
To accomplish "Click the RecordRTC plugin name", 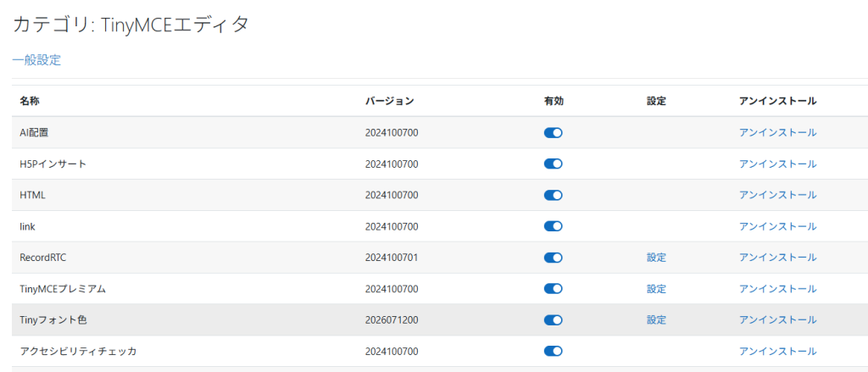I will tap(42, 258).
